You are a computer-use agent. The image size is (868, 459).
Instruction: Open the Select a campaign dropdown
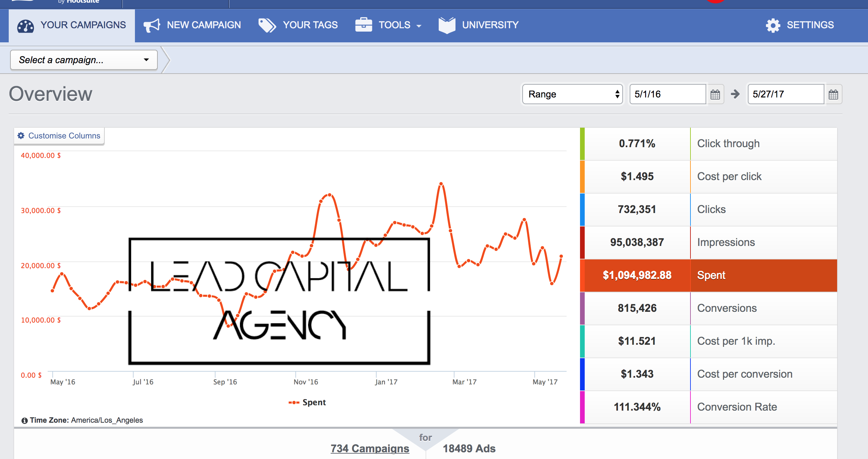[x=84, y=60]
